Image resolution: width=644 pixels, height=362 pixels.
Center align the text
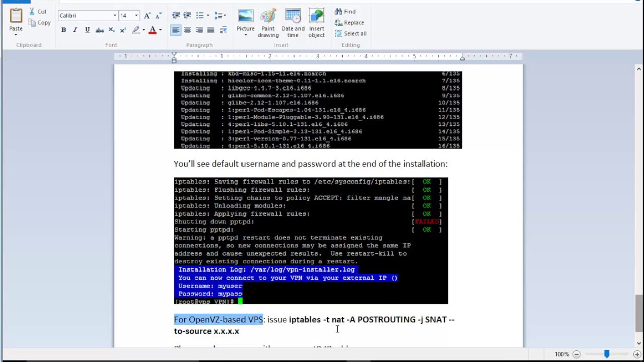tap(187, 30)
